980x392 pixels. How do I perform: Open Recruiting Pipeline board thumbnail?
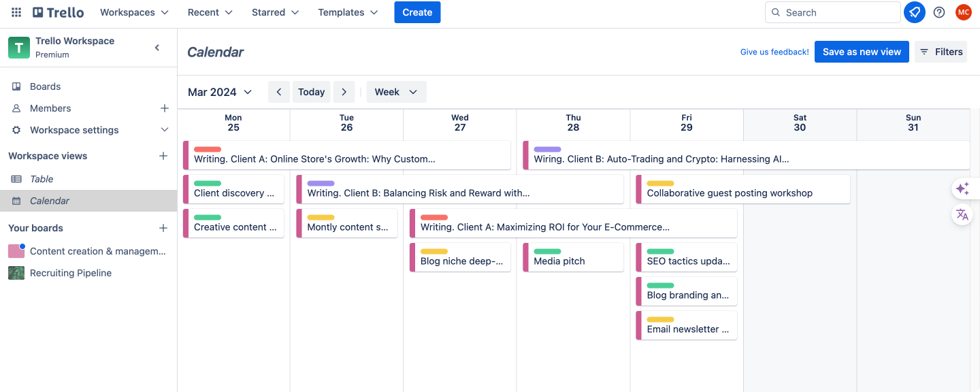tap(16, 273)
